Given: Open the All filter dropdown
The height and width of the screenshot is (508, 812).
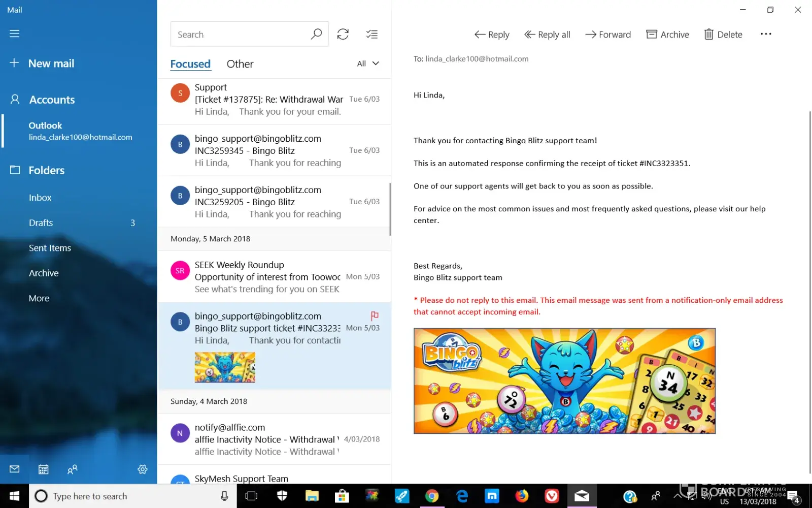Looking at the screenshot, I should (368, 63).
